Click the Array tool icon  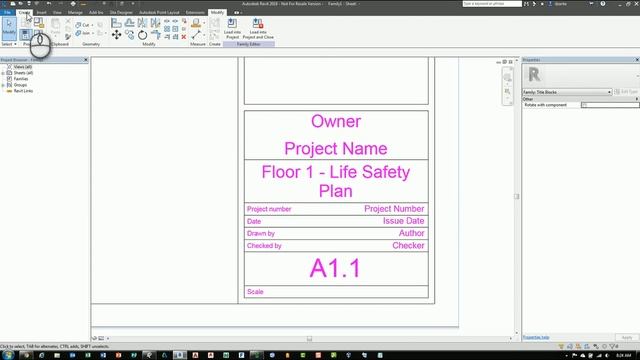pyautogui.click(x=167, y=29)
